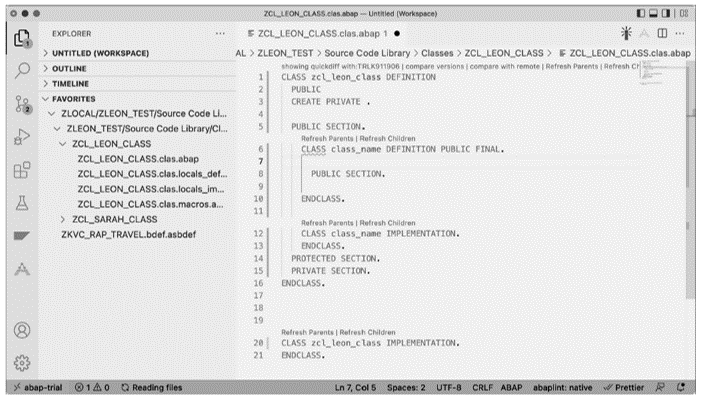Open the Search view in activity bar

[x=20, y=69]
